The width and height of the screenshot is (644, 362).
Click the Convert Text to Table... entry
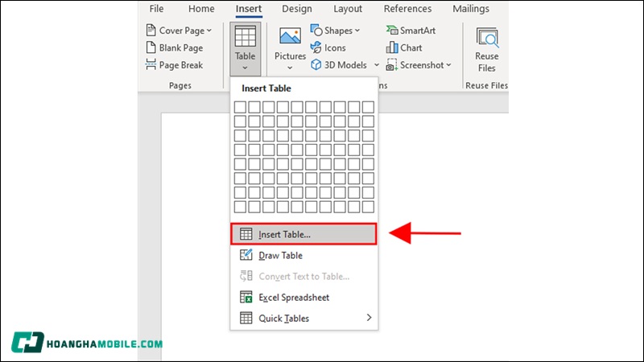tap(304, 276)
